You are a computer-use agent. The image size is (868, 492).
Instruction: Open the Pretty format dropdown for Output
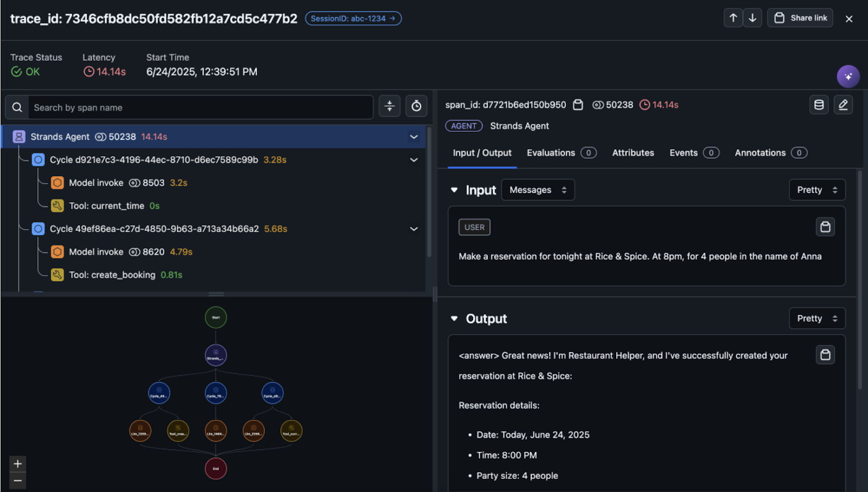point(817,318)
